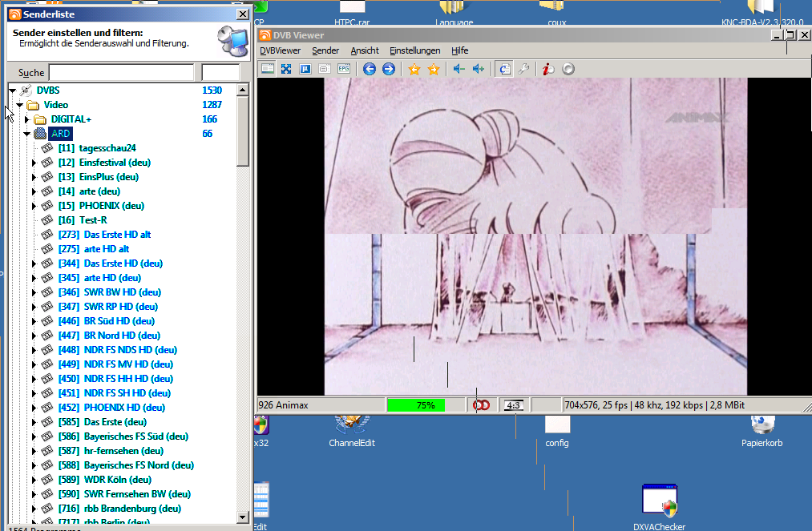
Task: Click the computer icon in Senderliste header
Action: (232, 40)
